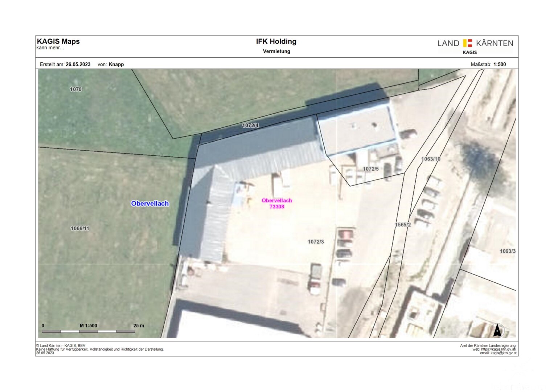Click parcel number 1070 in the field
The height and width of the screenshot is (392, 554).
[x=76, y=89]
